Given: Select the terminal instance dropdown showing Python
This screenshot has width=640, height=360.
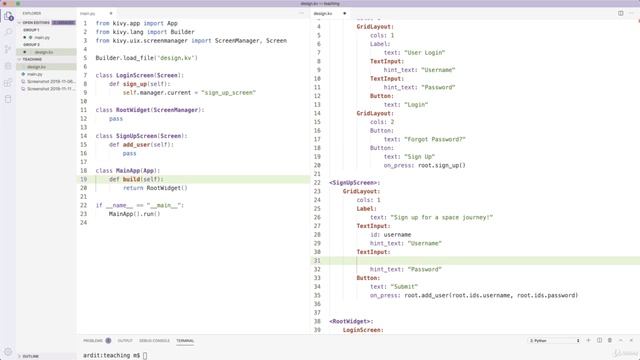Looking at the screenshot, I should pos(554,340).
